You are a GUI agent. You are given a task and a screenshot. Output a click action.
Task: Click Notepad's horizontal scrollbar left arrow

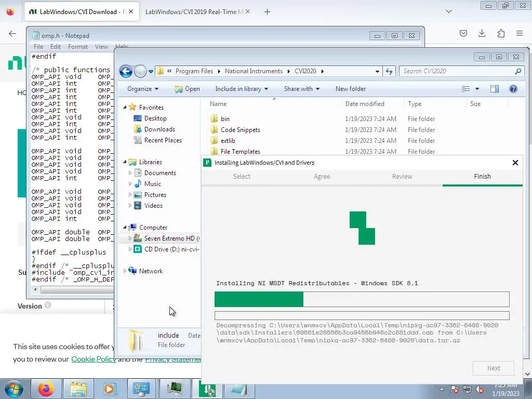click(35, 290)
